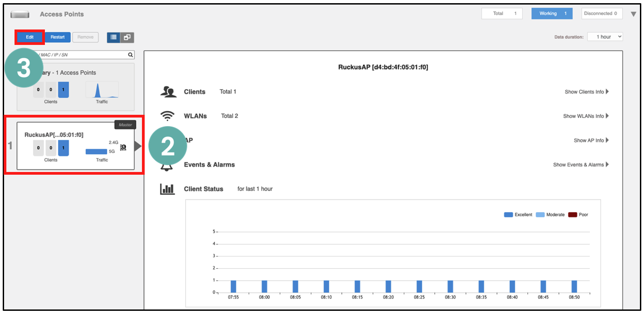Expand Show Clients Info
Viewport: 644px width, 314px height.
tap(586, 92)
